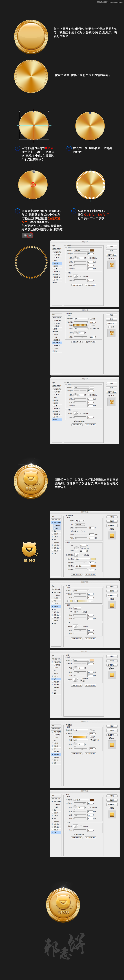Screen dimensions: 124x980
Task: Open 阴影模式 正片叠底 dropdown in 斜面和浮雕 dialog
Action: tap(83, 566)
